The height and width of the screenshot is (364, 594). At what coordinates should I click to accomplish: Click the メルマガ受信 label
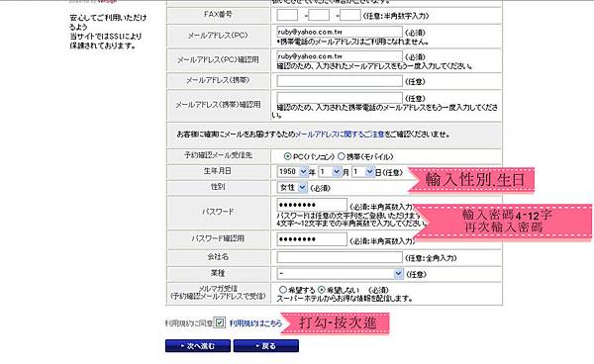click(x=218, y=288)
